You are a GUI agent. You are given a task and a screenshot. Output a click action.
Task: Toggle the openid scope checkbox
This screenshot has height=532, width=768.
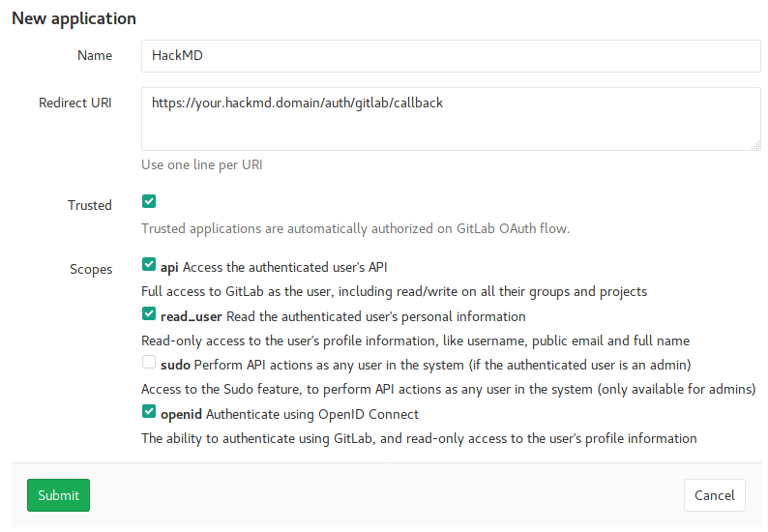(149, 412)
